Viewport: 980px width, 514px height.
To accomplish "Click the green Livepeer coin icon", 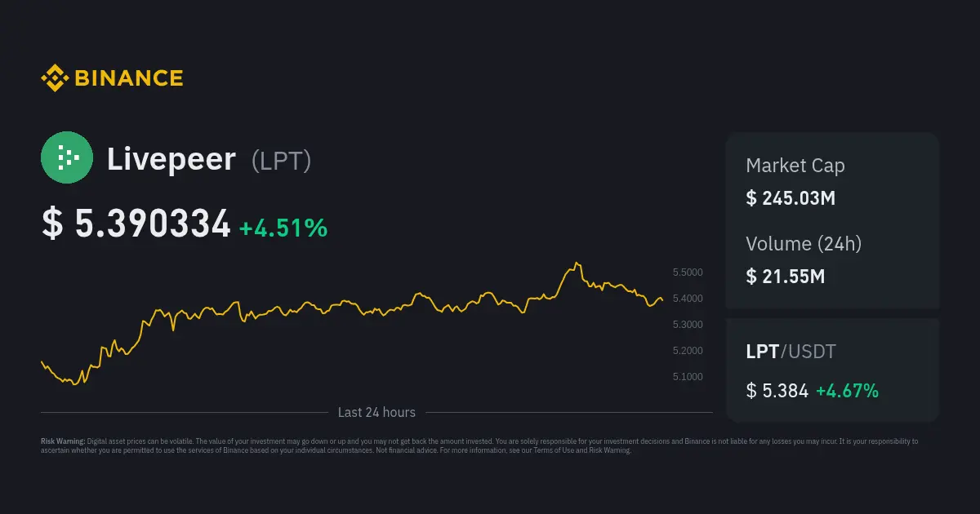I will (67, 157).
